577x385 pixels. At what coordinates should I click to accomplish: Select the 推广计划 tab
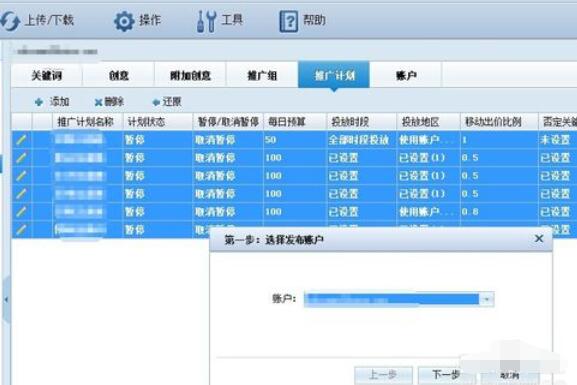pyautogui.click(x=334, y=75)
